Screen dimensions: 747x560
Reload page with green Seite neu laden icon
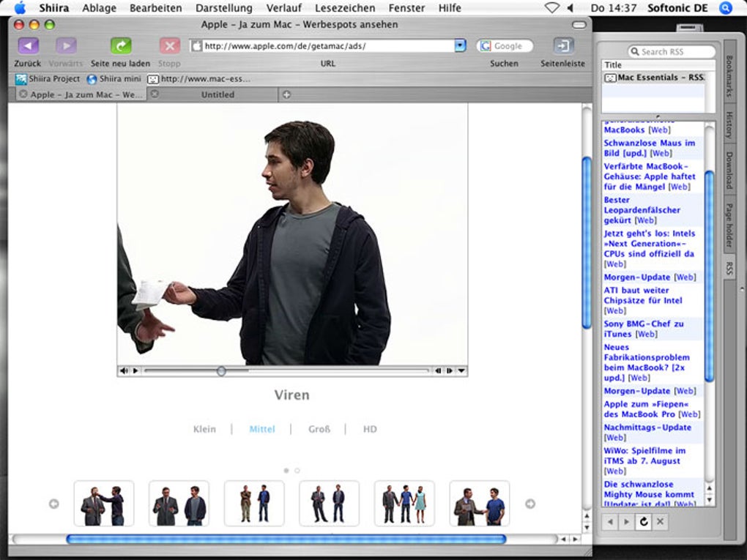(x=120, y=46)
